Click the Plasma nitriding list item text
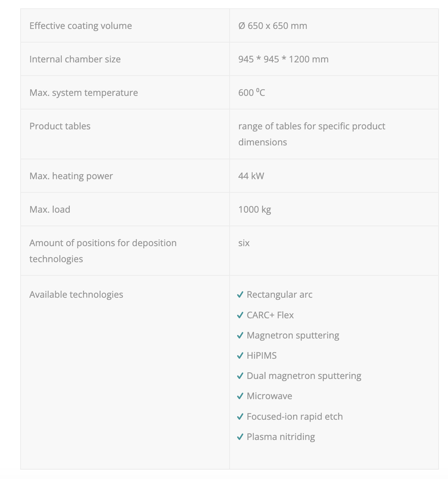The height and width of the screenshot is (479, 448). [281, 437]
